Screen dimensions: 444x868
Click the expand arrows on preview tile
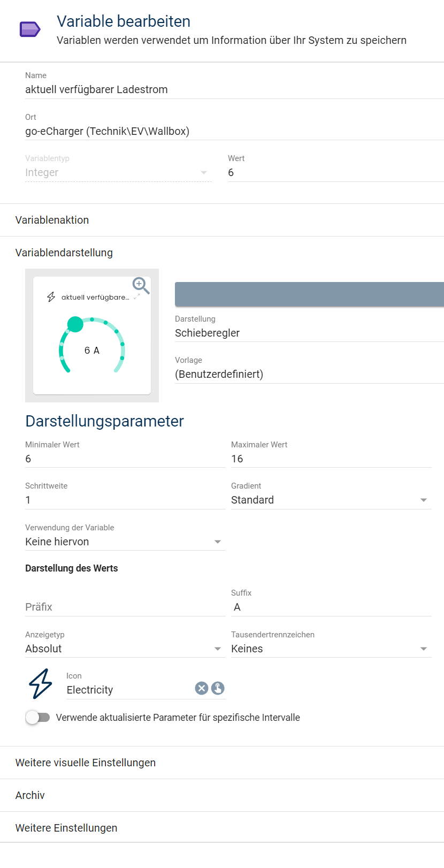[x=137, y=296]
